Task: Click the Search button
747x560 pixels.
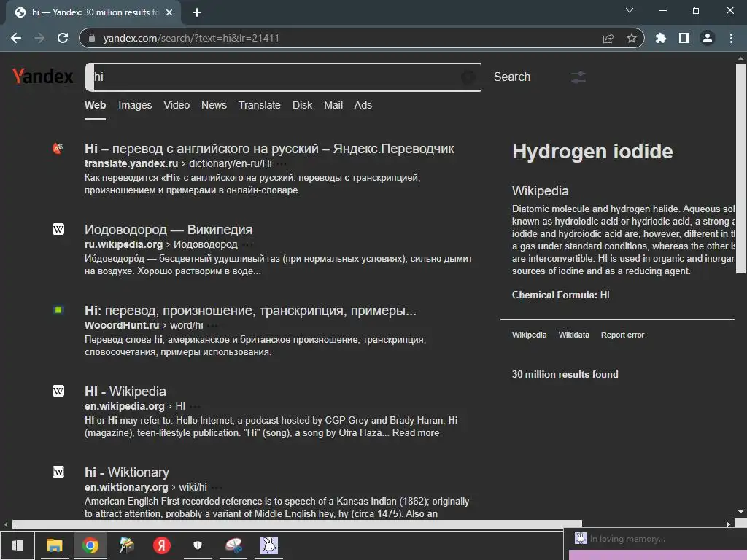Action: (x=511, y=77)
